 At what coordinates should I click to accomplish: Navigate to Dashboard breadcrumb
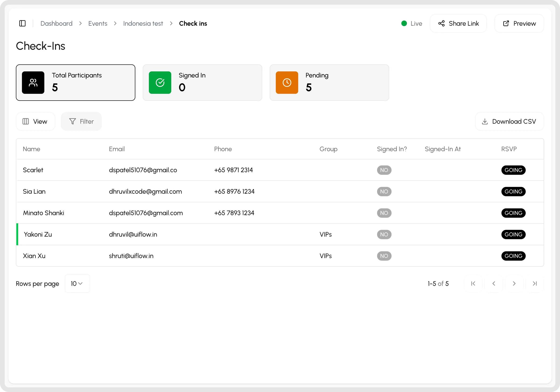56,23
